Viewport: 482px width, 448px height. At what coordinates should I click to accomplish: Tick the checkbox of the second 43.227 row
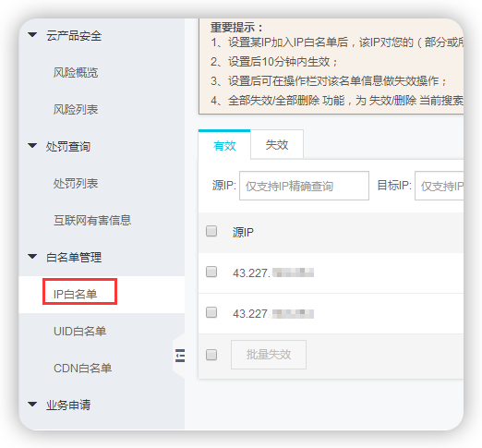click(211, 312)
